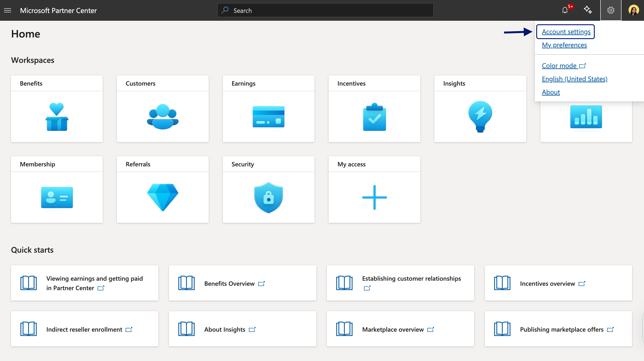Open the Marketplace overview quick start
Viewport: 644px width, 361px height.
click(x=400, y=329)
